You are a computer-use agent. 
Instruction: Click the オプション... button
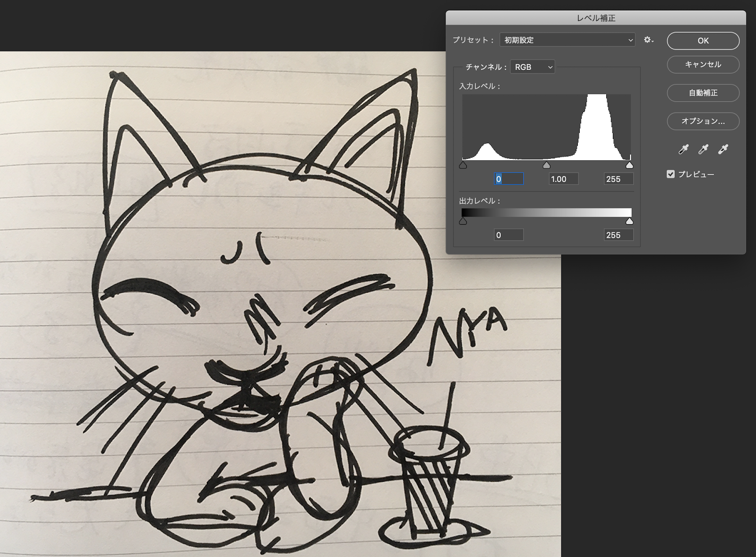click(x=703, y=121)
